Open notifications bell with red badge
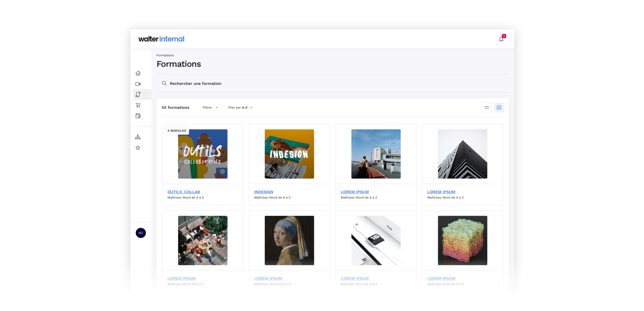Image resolution: width=644 pixels, height=311 pixels. click(501, 39)
